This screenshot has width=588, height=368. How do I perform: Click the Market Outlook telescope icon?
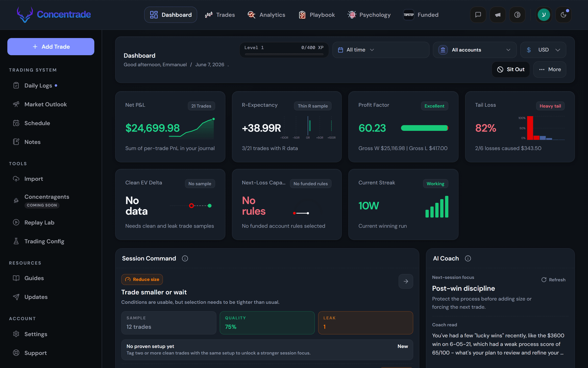tap(16, 104)
